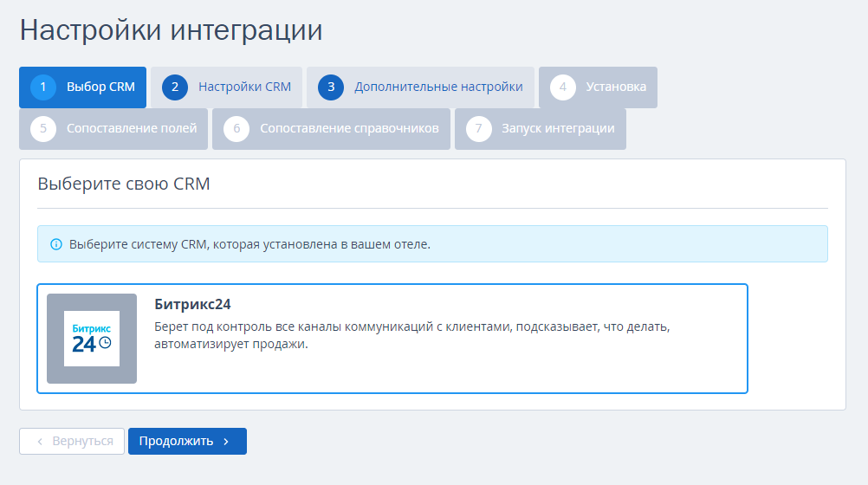Click the Битрикс24 logo thumbnail
The image size is (868, 485).
tap(92, 339)
